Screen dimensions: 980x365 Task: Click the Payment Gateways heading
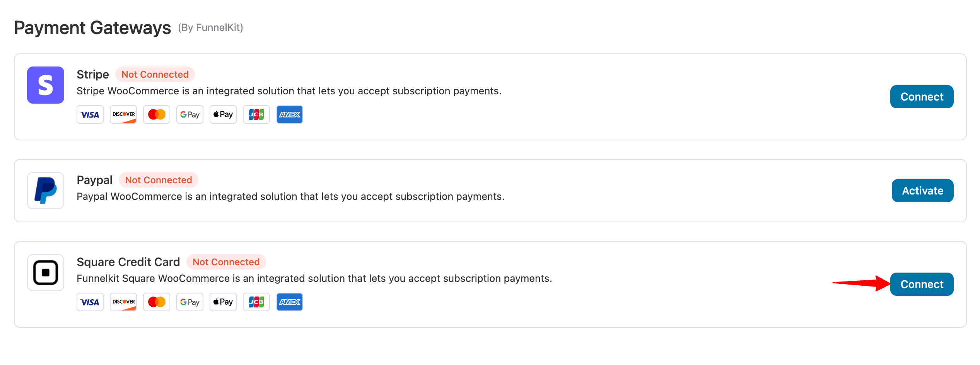(92, 28)
